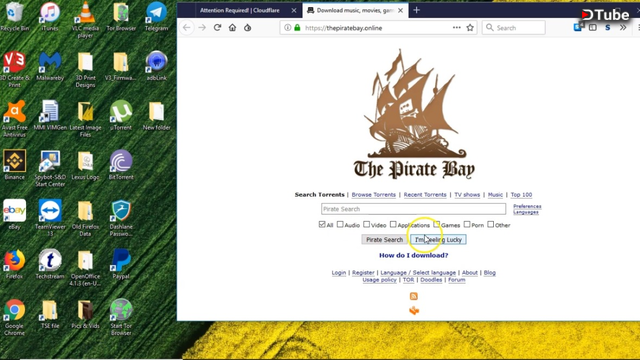The height and width of the screenshot is (360, 640).
Task: Open Spybot-S&D Start Center shortcut
Action: coord(50,169)
